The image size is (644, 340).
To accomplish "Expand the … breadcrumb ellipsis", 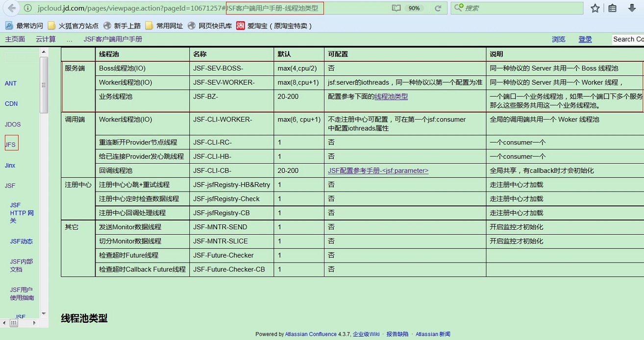I will point(70,39).
